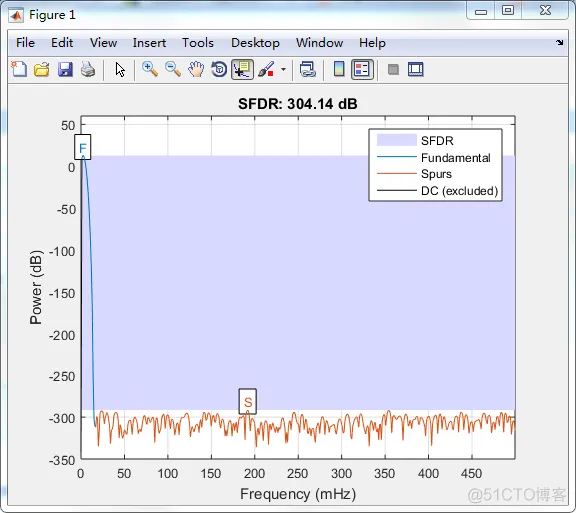Toggle the Data Cursor tool

[242, 69]
